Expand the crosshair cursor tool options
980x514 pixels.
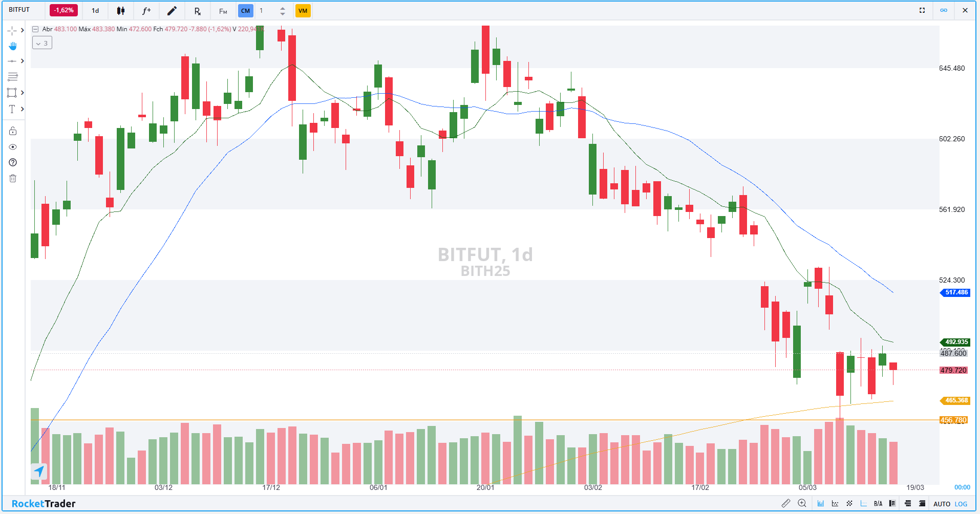click(x=22, y=31)
